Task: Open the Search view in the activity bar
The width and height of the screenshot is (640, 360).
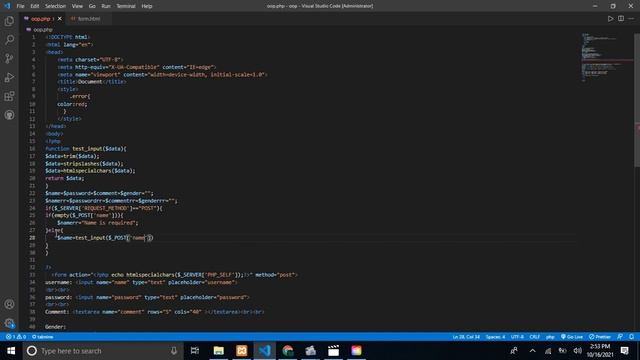Action: point(9,40)
